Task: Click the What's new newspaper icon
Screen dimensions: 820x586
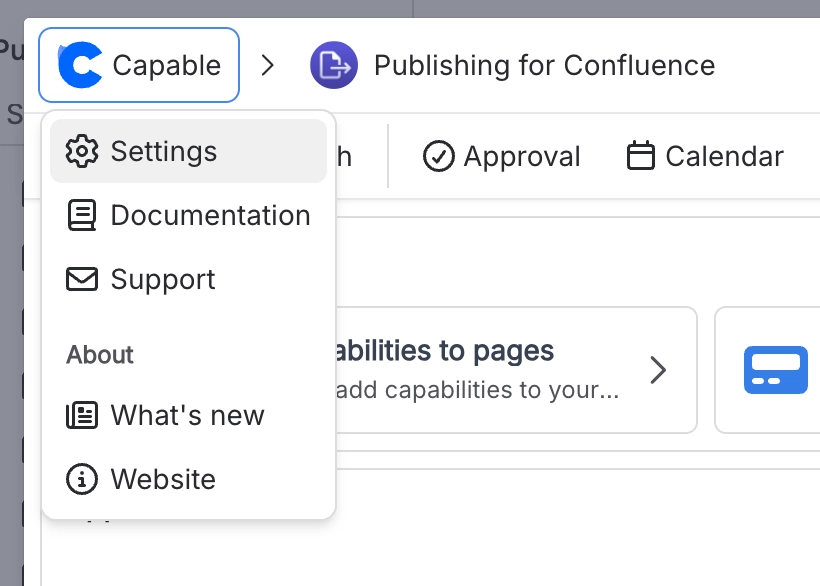Action: click(x=83, y=415)
